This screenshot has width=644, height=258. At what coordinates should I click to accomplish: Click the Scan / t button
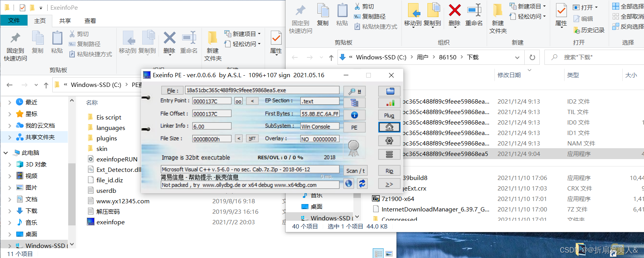point(355,171)
